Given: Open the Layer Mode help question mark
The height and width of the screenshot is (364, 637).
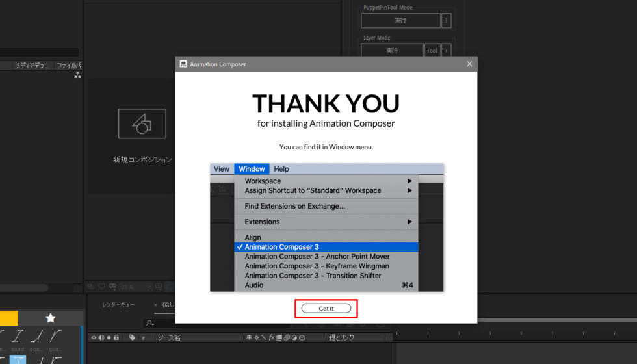Looking at the screenshot, I should 446,51.
